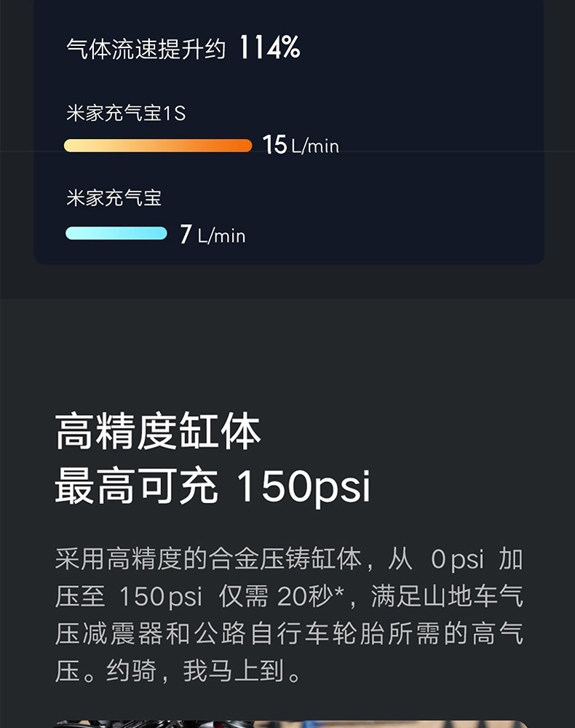This screenshot has height=728, width=575.
Task: Tap the 20秒 text in the paragraph
Action: click(305, 597)
